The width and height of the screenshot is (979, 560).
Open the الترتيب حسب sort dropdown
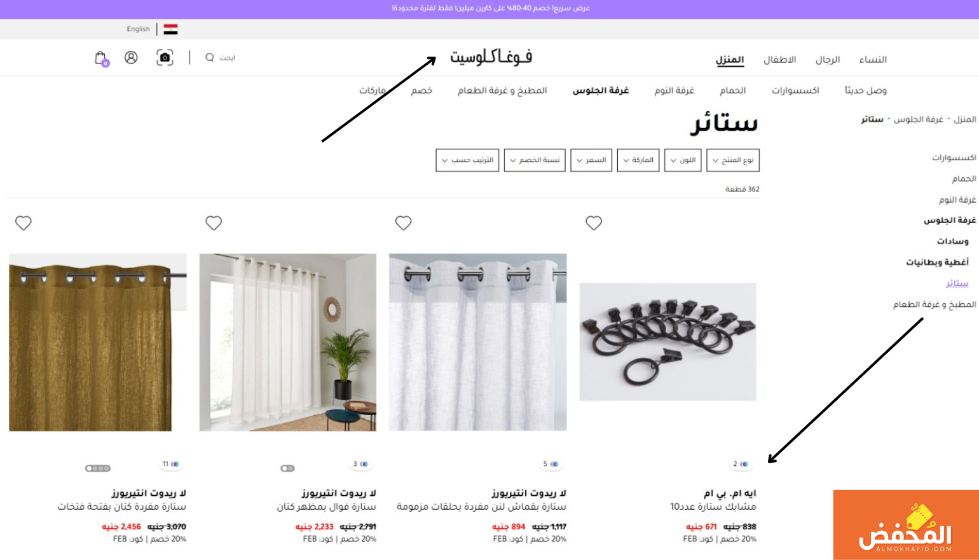coord(467,160)
